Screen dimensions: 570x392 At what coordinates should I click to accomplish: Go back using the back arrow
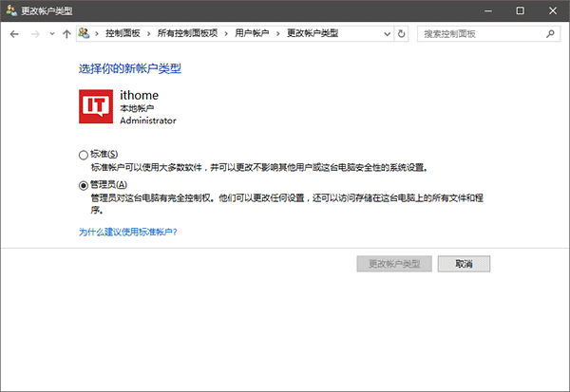pos(14,34)
